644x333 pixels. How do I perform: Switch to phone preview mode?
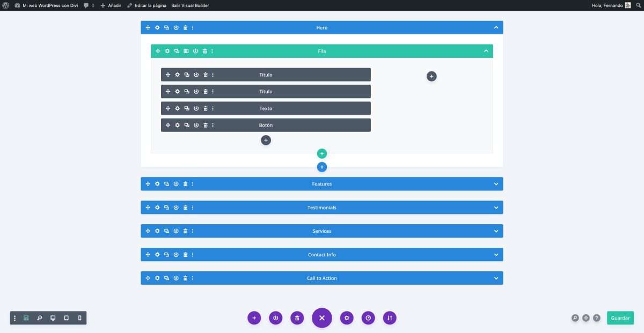79,317
